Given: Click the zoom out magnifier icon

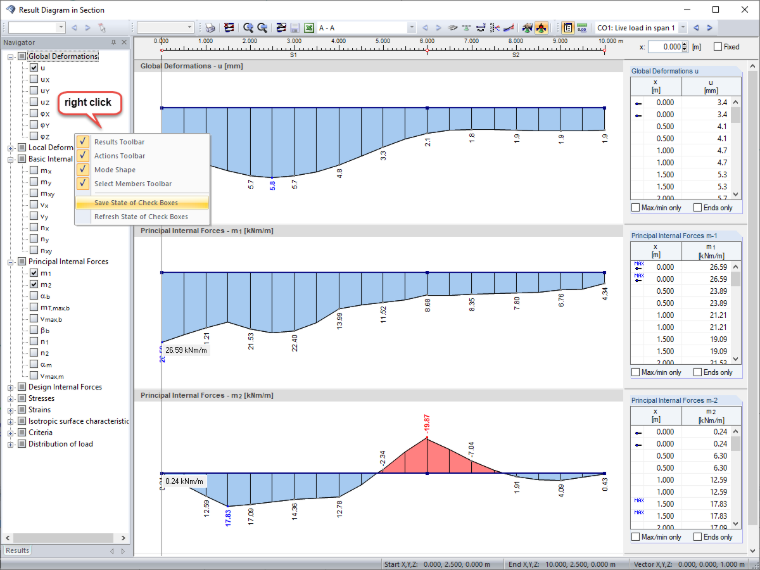Looking at the screenshot, I should pyautogui.click(x=262, y=28).
